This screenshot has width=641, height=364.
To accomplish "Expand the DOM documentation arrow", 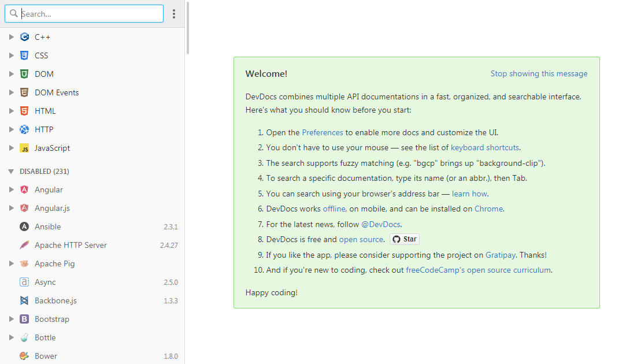I will tap(12, 74).
